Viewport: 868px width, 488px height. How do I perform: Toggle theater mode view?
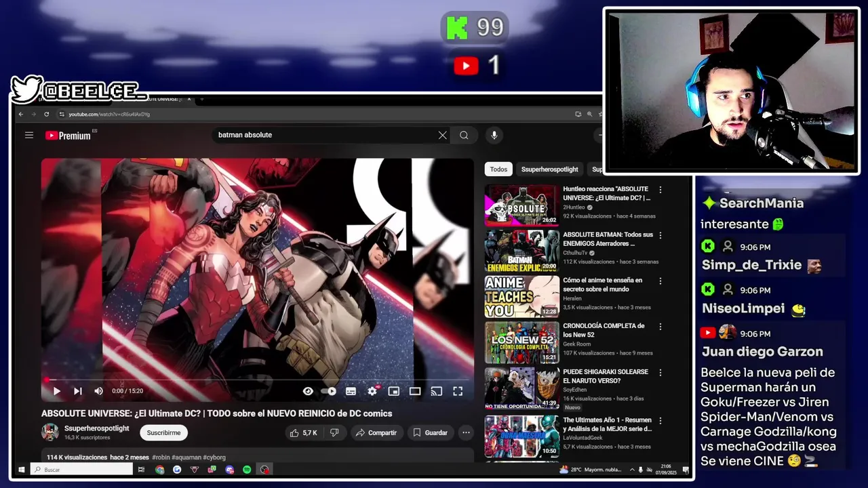[415, 391]
